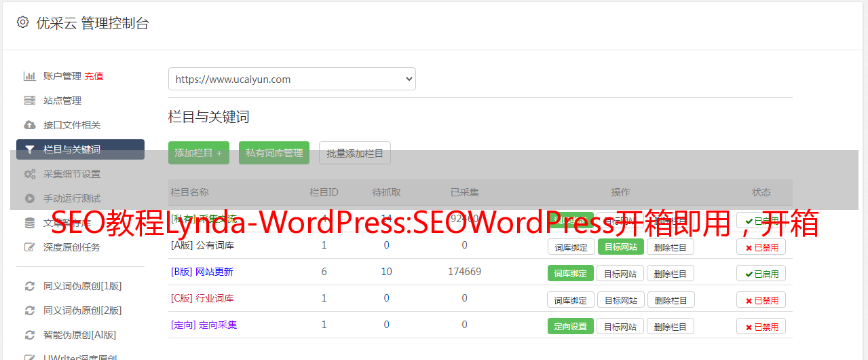Click the 待抓取 column header

tap(386, 192)
